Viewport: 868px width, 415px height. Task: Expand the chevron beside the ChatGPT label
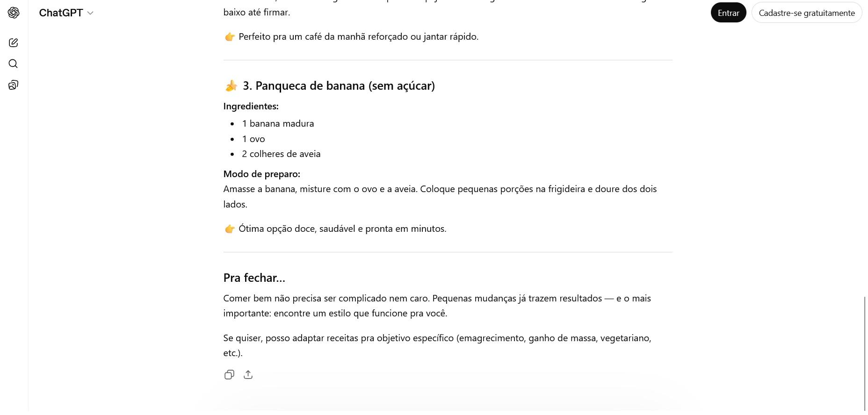point(90,13)
